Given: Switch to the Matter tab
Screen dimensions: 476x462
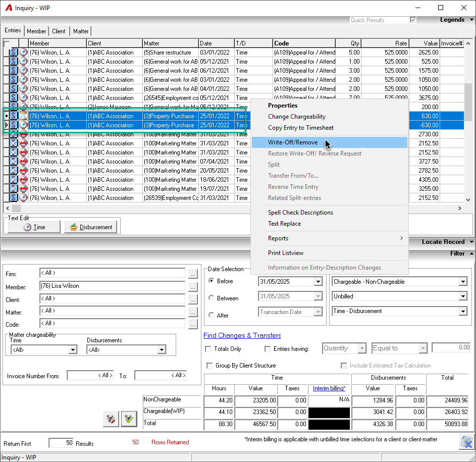Looking at the screenshot, I should tap(81, 31).
